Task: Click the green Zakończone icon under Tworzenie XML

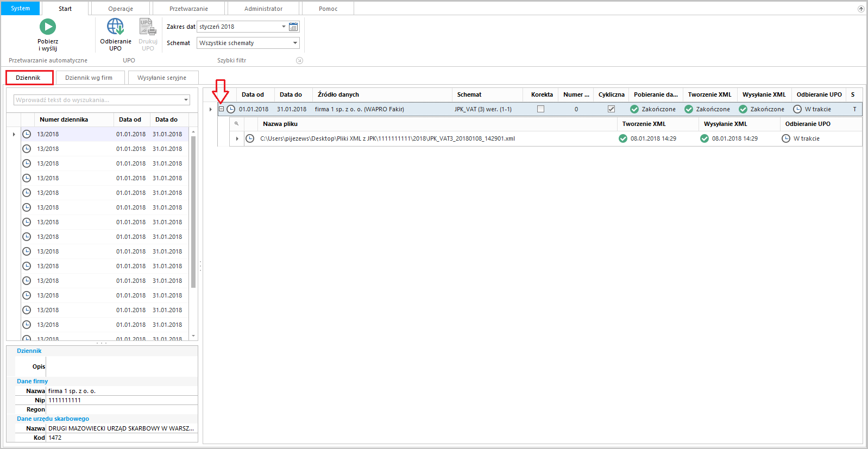Action: point(689,109)
